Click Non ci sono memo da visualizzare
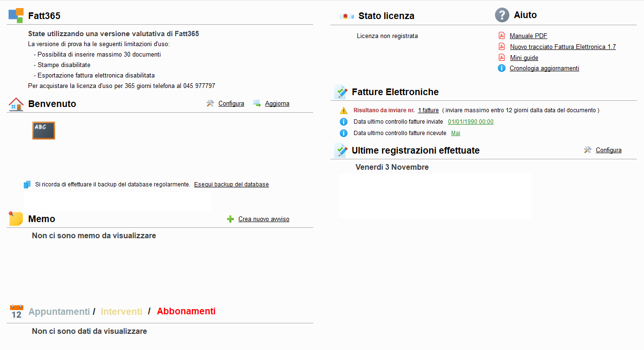Viewport: 644px width, 350px height. 94,235
